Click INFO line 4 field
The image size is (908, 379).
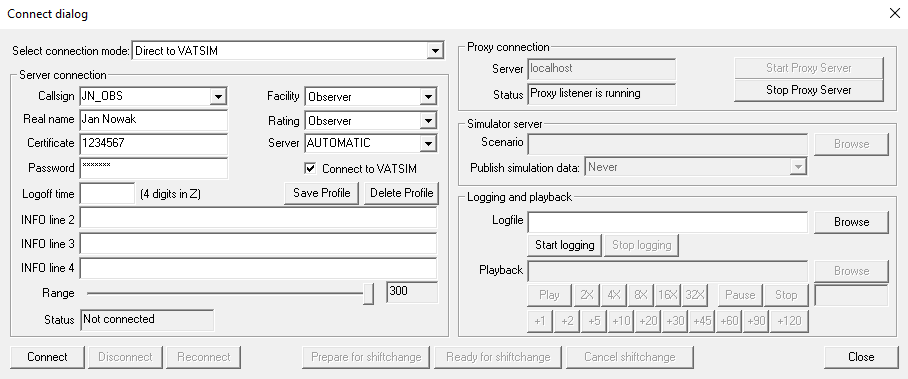point(258,268)
